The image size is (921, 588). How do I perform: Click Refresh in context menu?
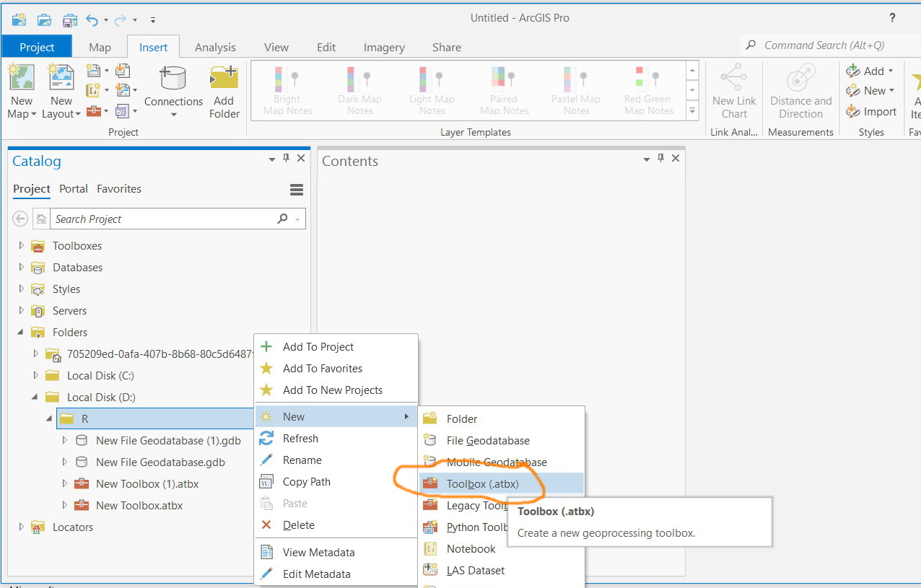pos(336,439)
